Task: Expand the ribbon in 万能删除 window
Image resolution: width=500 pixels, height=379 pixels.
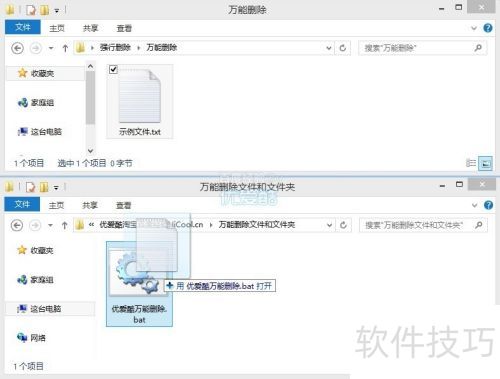Action: [x=474, y=28]
